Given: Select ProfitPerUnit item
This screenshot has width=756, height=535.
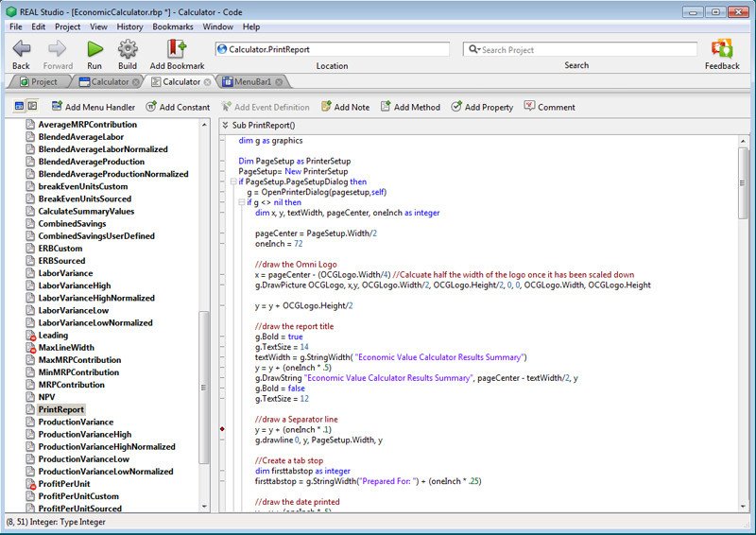Looking at the screenshot, I should 64,484.
